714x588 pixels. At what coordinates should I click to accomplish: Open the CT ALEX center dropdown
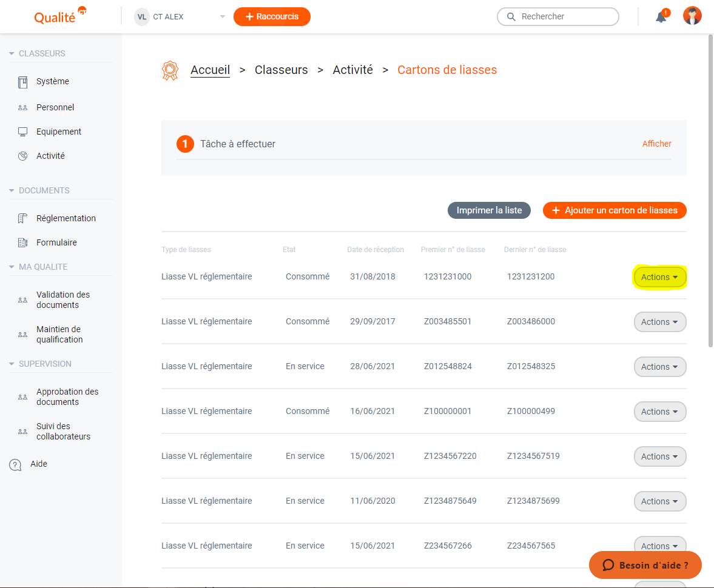[x=222, y=17]
